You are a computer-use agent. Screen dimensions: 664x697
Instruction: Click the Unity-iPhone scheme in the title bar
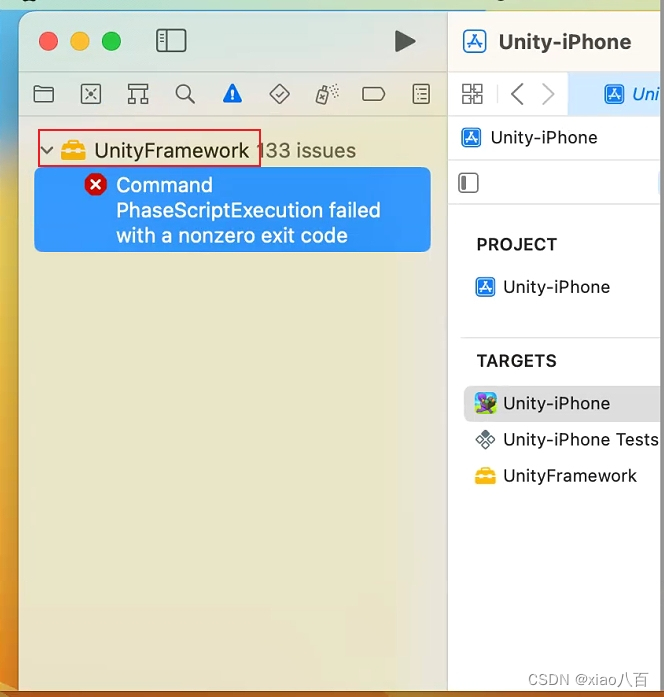click(547, 42)
